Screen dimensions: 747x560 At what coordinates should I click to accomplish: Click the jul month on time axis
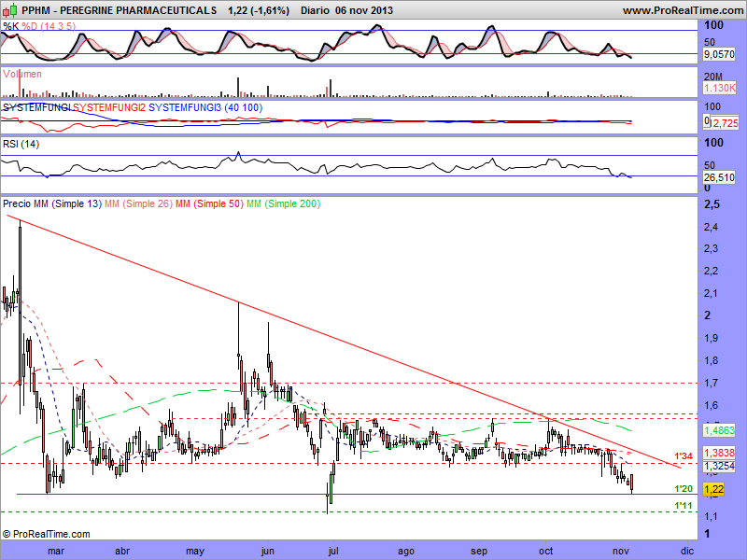click(333, 552)
